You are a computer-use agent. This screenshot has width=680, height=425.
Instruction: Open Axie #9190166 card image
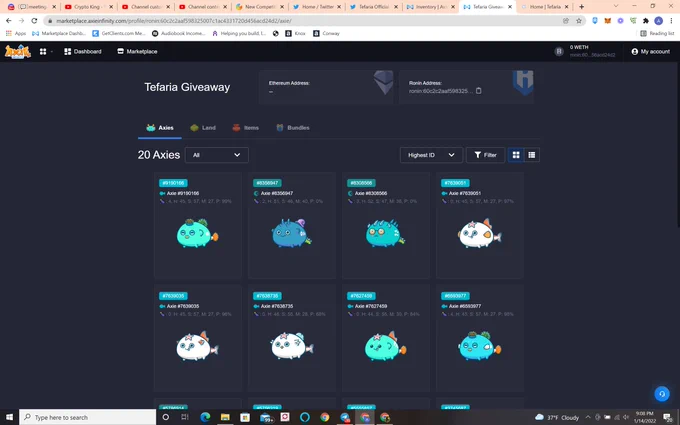pos(197,234)
